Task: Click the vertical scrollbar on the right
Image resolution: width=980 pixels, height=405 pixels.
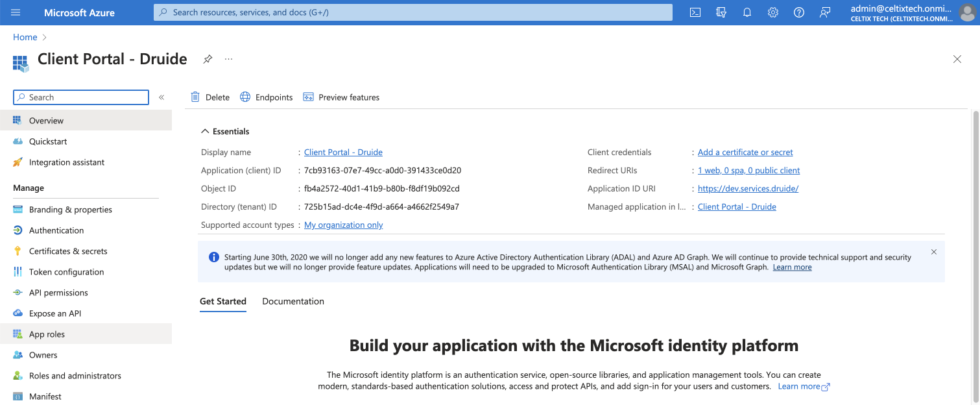Action: [975, 253]
